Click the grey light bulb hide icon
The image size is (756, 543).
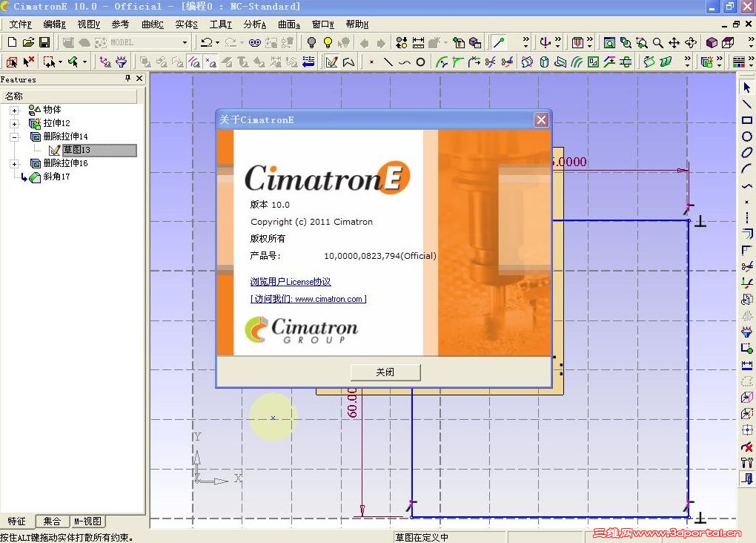point(311,42)
